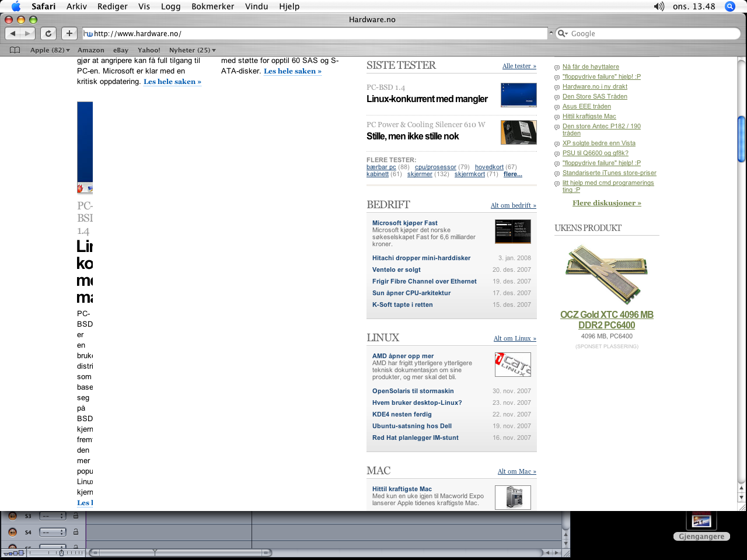Click the volume icon in menu bar

coord(659,6)
